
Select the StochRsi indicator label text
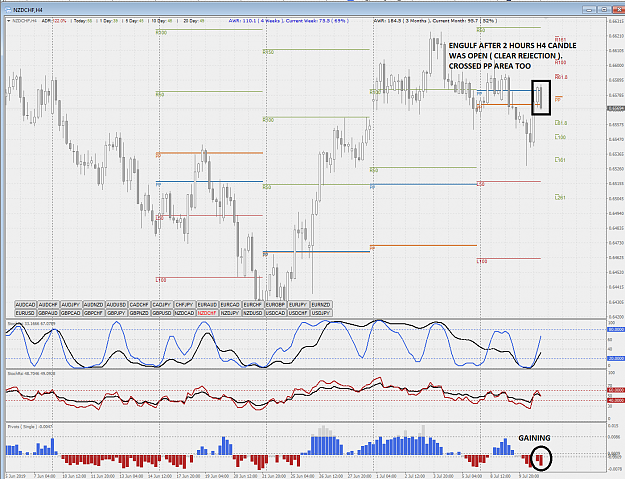[x=31, y=374]
